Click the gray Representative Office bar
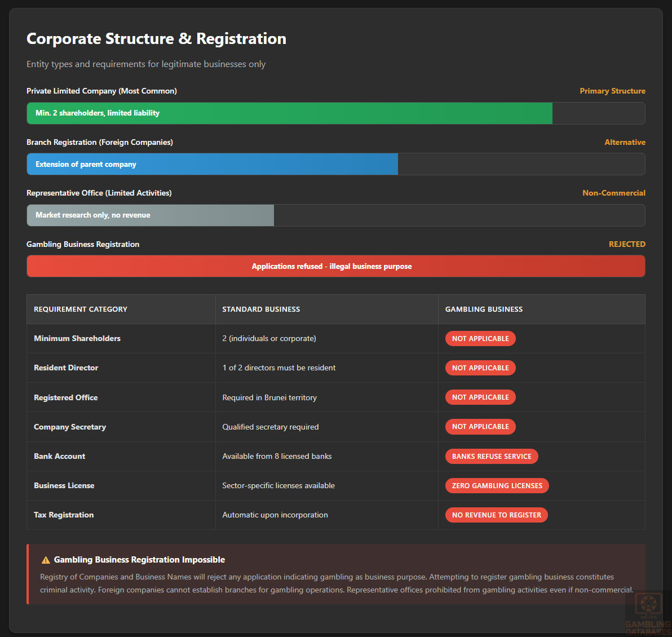The image size is (672, 637). point(150,215)
